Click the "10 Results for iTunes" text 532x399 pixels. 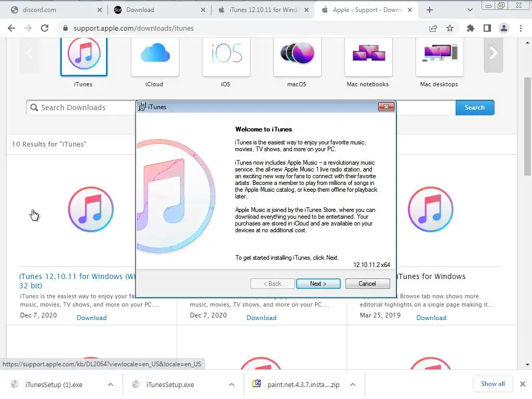49,144
